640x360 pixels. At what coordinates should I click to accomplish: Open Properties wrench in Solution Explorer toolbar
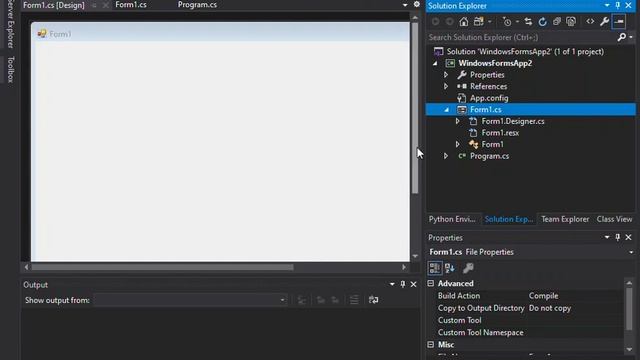coord(604,22)
